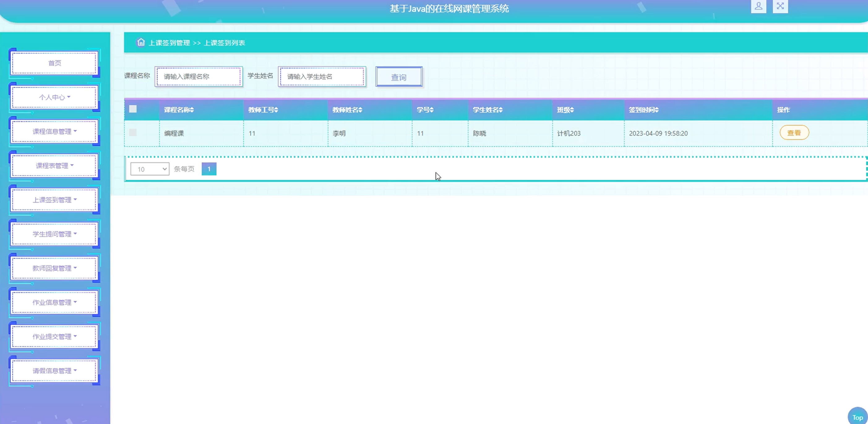Jump to page top with Top button
The image size is (868, 424).
[x=857, y=417]
